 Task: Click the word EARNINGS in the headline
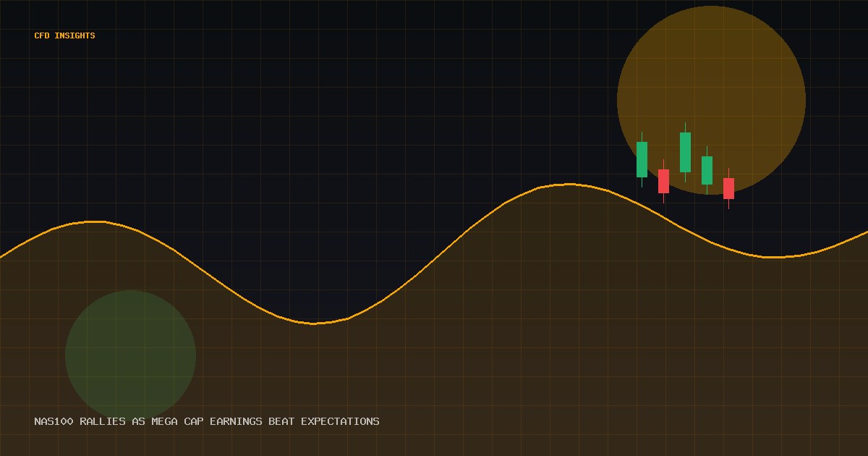(x=236, y=421)
